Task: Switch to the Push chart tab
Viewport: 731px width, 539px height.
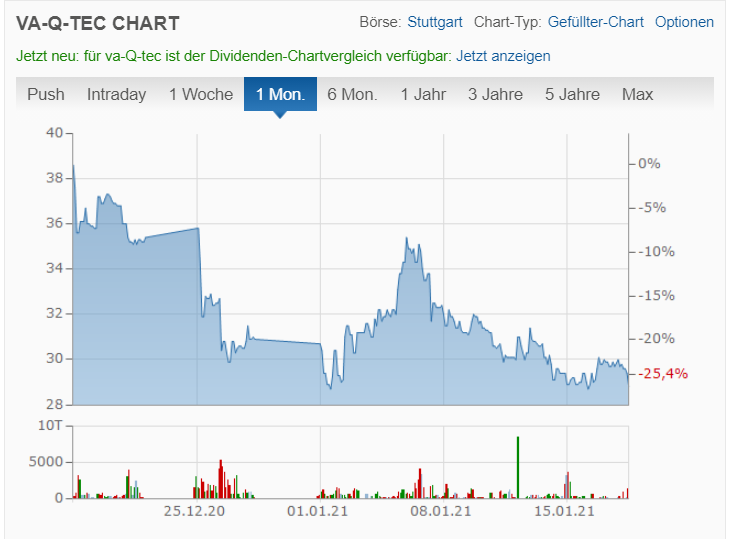Action: (x=46, y=94)
